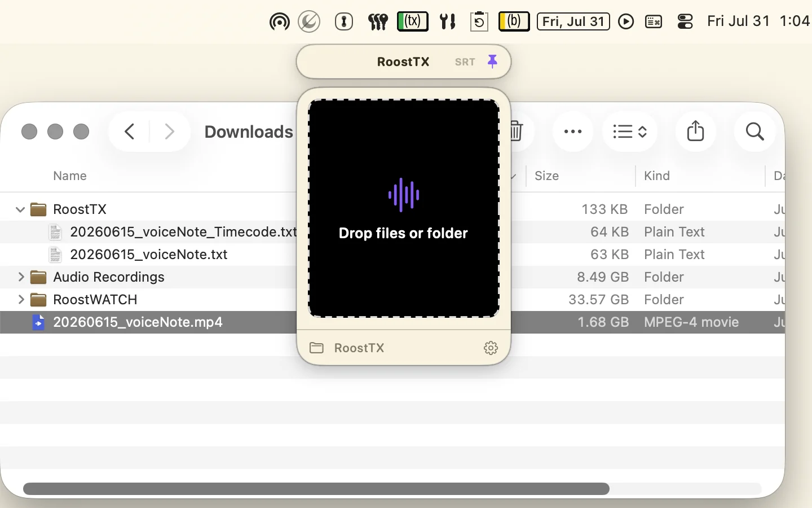
Task: Click the 1.68 GB size cell
Action: click(603, 322)
